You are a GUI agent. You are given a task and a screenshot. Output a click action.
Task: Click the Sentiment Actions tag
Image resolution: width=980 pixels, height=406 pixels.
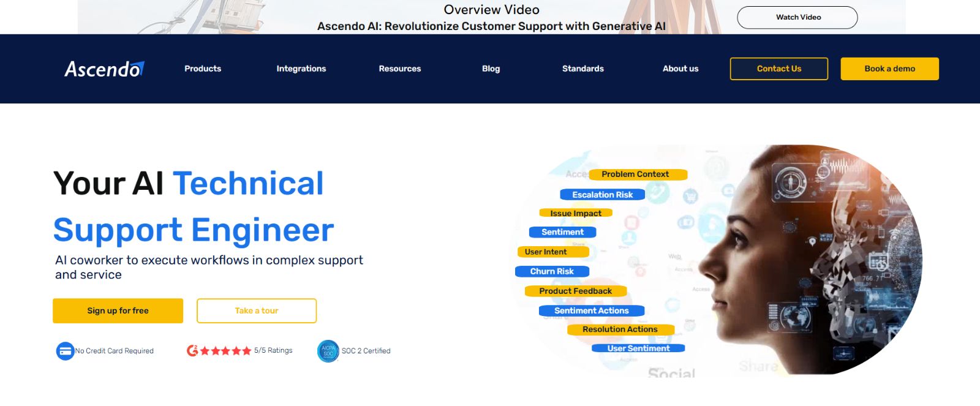tap(592, 310)
